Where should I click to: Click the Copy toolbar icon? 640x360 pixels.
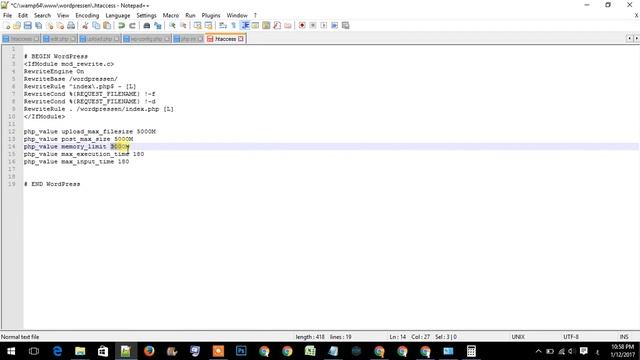click(96, 26)
